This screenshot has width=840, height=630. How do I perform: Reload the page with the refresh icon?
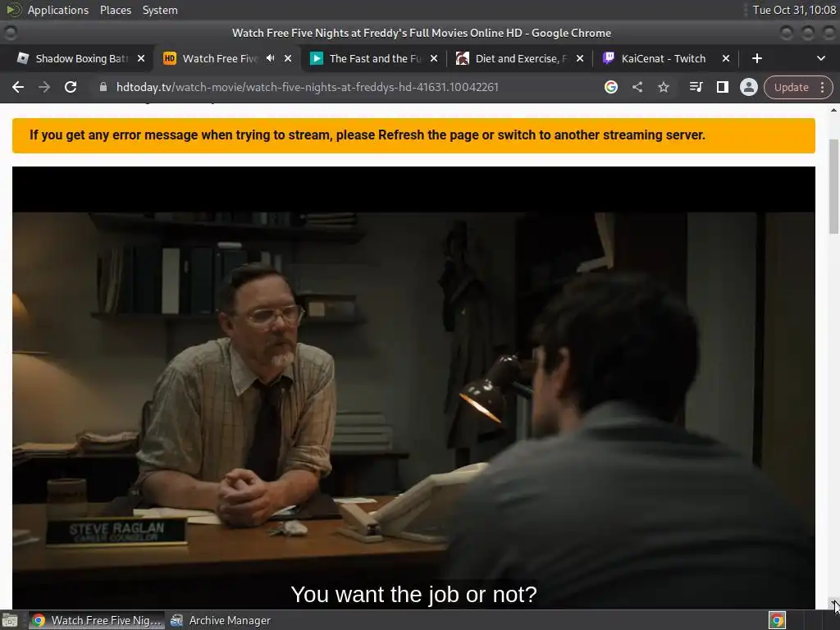[x=71, y=87]
